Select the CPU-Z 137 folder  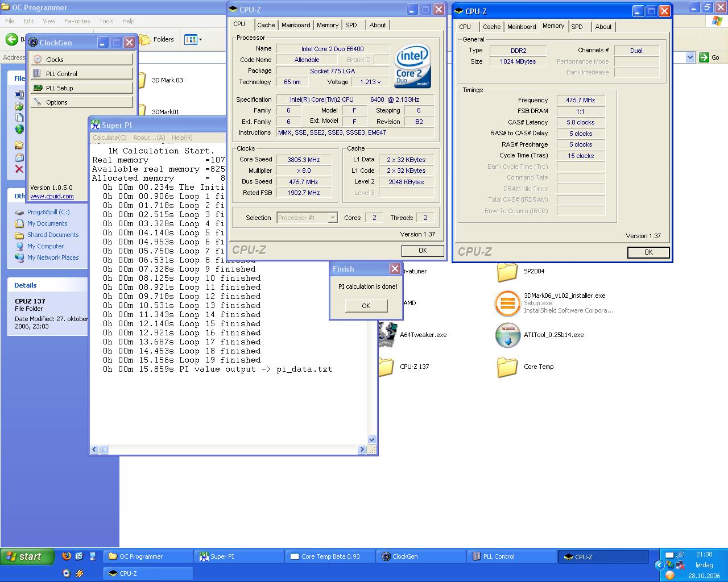point(414,367)
